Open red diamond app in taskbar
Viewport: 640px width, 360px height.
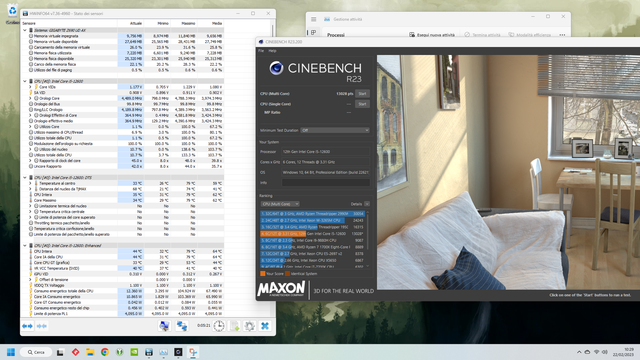click(76, 352)
